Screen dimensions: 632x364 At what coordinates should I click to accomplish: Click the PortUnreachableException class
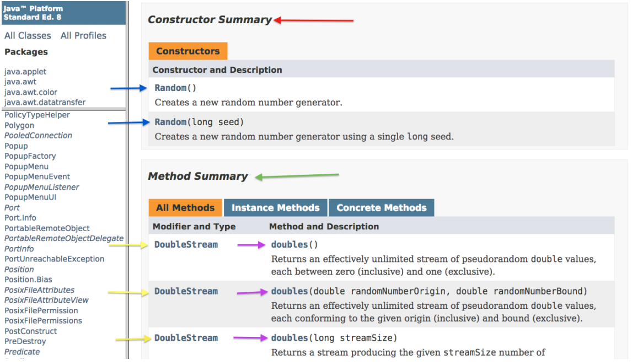pos(54,259)
